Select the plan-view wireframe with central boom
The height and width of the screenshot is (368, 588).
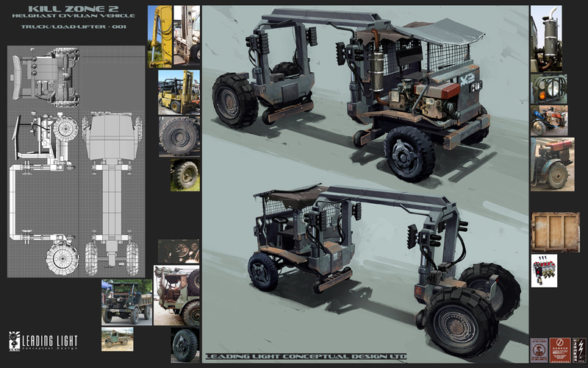[112, 194]
